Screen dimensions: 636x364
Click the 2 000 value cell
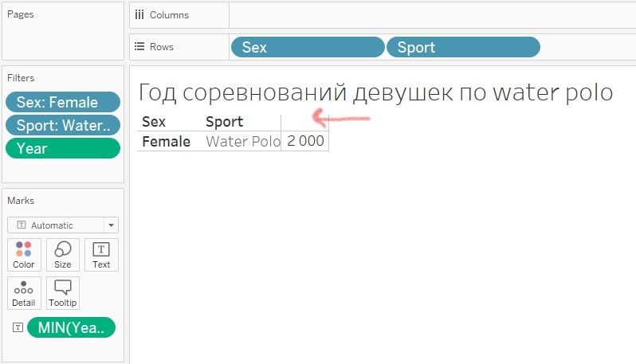pyautogui.click(x=305, y=141)
